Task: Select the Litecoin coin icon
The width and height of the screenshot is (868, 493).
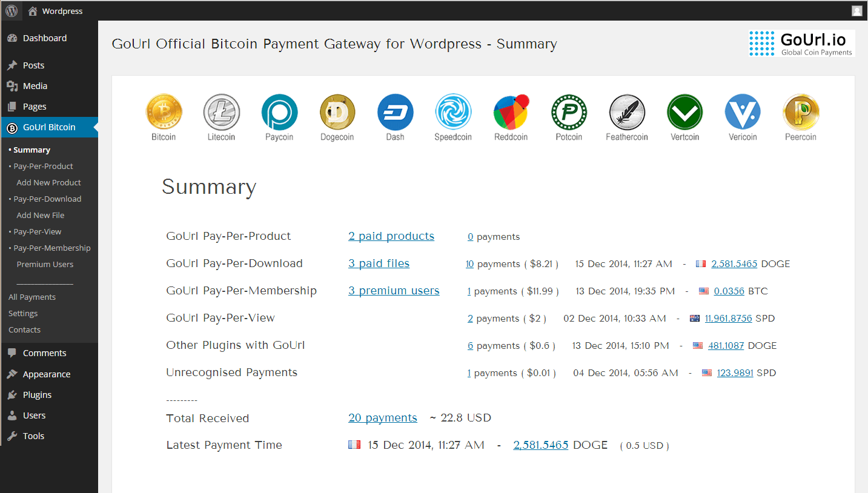Action: [221, 113]
